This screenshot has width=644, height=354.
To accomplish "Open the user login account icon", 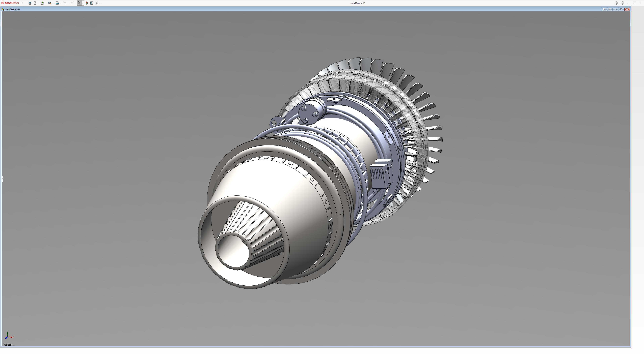I will click(616, 3).
